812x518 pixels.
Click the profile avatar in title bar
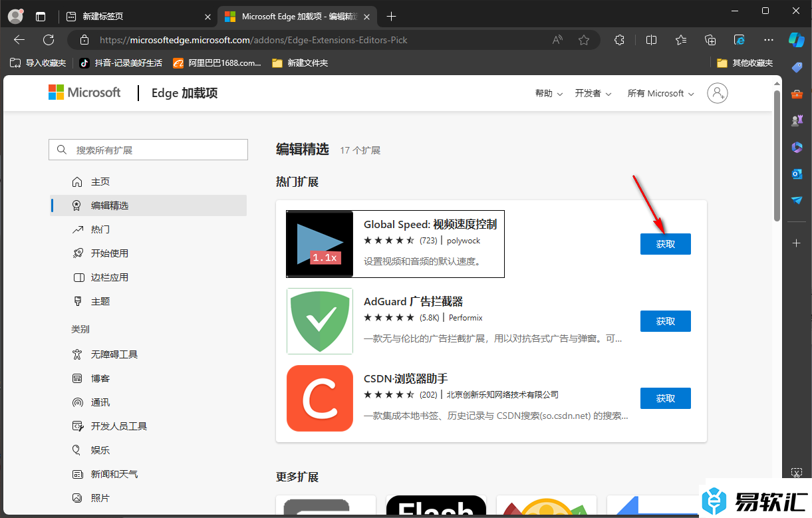pyautogui.click(x=15, y=16)
